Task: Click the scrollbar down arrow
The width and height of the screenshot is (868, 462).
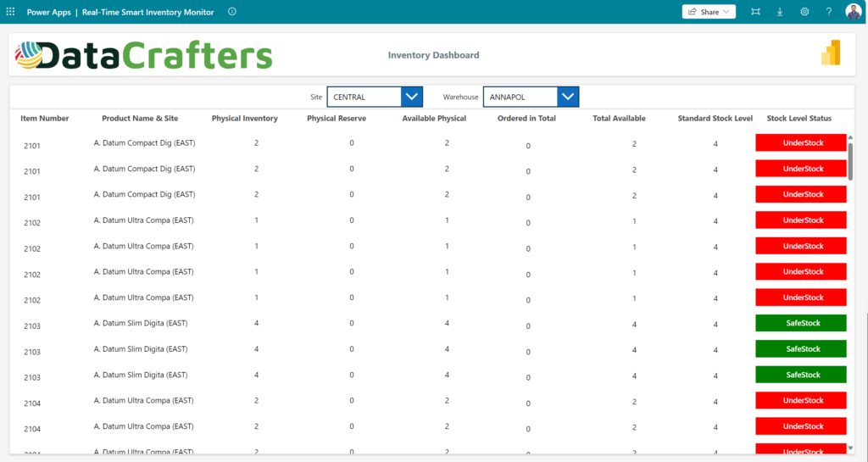Action: [x=850, y=448]
